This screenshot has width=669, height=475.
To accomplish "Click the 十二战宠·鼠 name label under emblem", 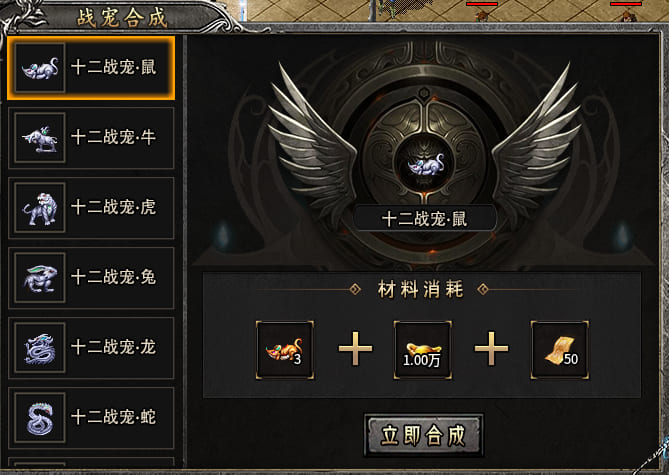I will pyautogui.click(x=425, y=219).
